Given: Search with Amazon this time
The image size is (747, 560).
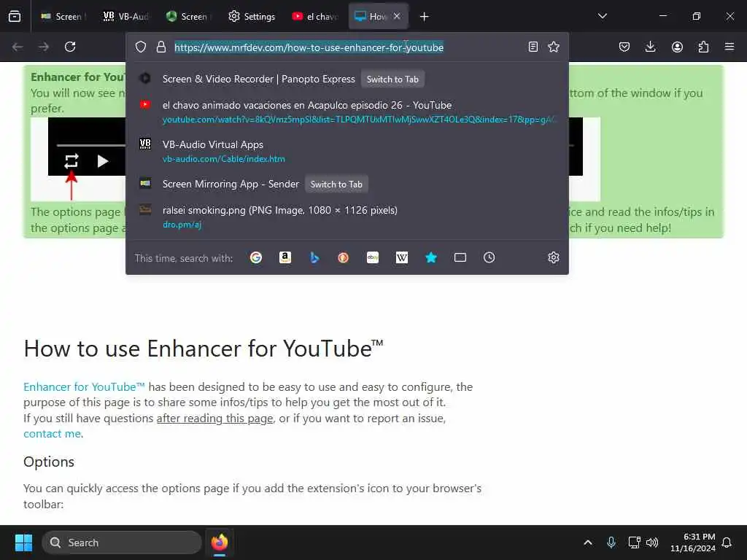Looking at the screenshot, I should point(285,257).
